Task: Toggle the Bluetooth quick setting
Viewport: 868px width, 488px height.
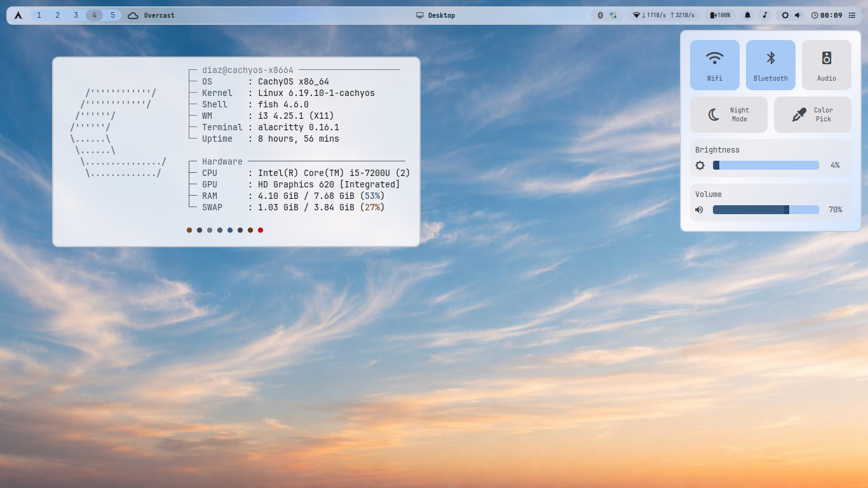Action: click(x=771, y=65)
